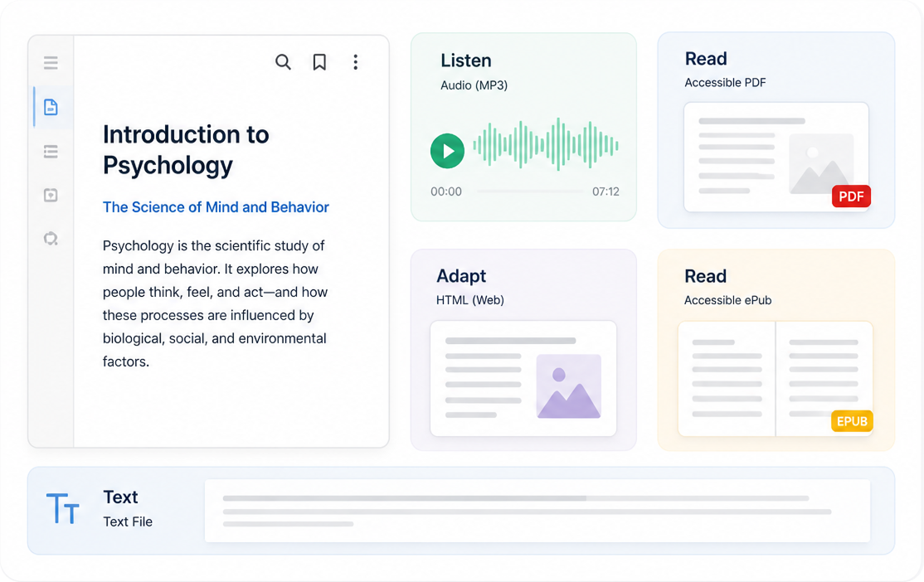Bookmark this page with the bookmark icon
This screenshot has height=582, width=924.
click(x=319, y=62)
